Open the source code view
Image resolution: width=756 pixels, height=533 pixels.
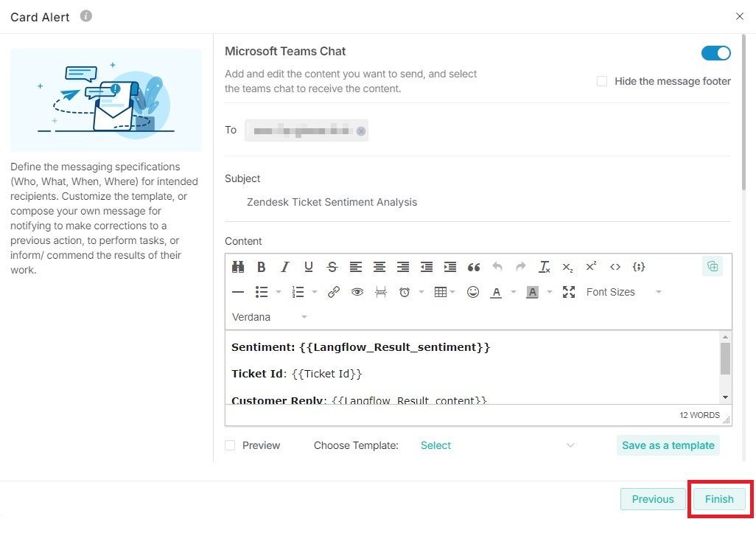click(x=615, y=267)
